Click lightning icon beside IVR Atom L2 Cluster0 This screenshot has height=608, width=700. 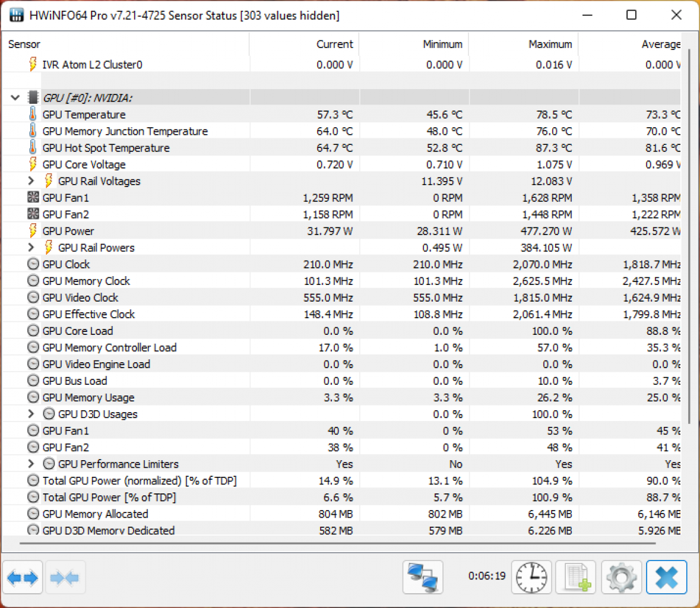pos(33,64)
